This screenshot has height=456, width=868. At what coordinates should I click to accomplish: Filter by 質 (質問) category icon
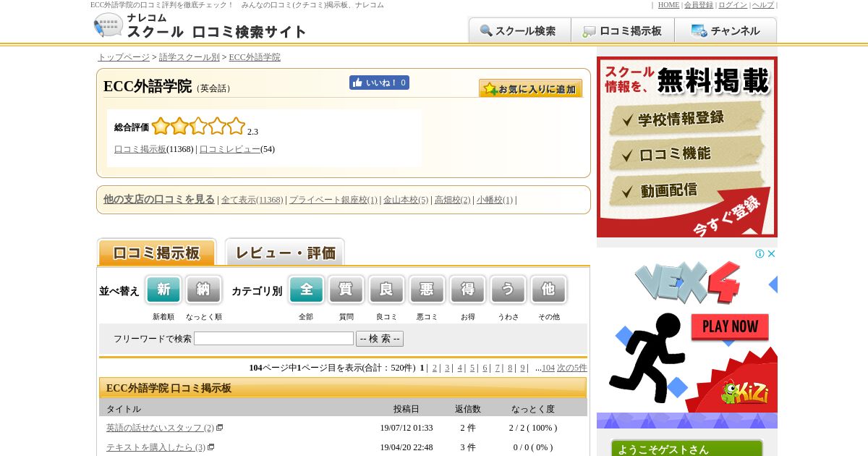pos(346,290)
